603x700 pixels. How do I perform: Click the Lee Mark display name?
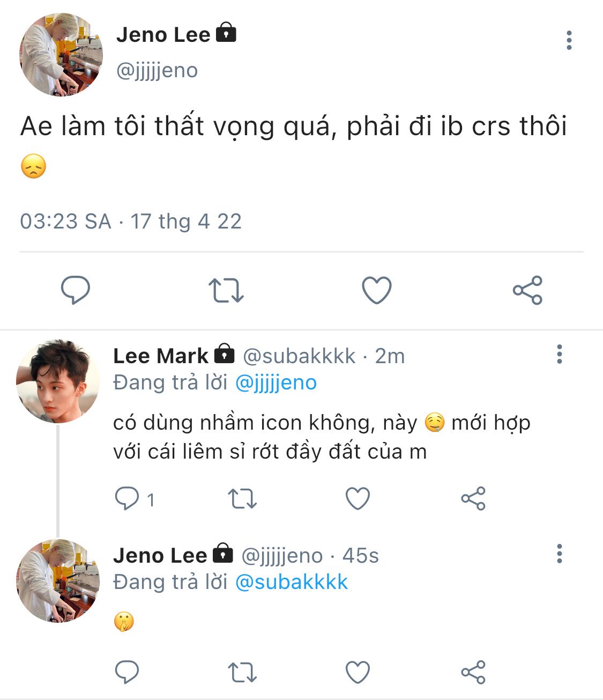[x=160, y=356]
